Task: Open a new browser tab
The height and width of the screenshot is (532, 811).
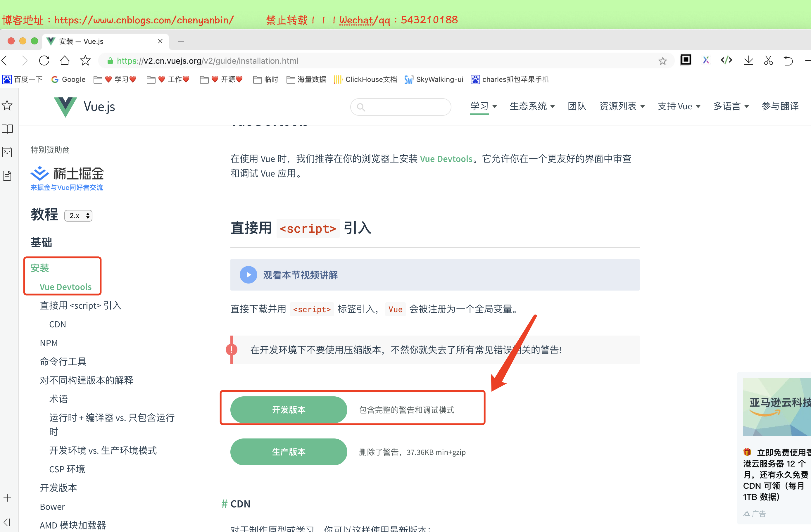Action: 181,41
